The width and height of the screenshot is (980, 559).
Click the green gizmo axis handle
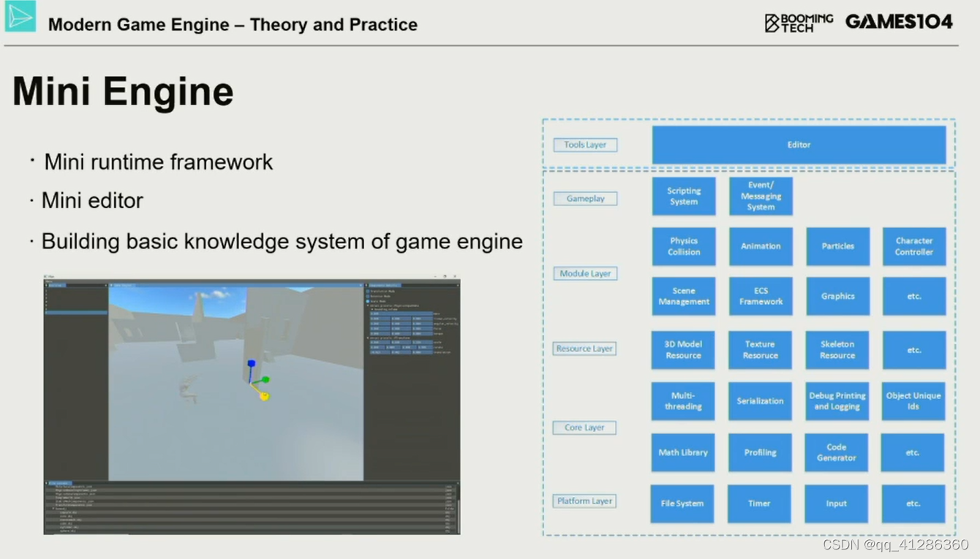[265, 380]
